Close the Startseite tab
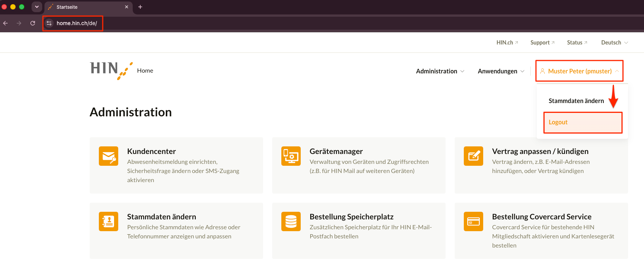Viewport: 644px width, 265px height. pyautogui.click(x=127, y=7)
